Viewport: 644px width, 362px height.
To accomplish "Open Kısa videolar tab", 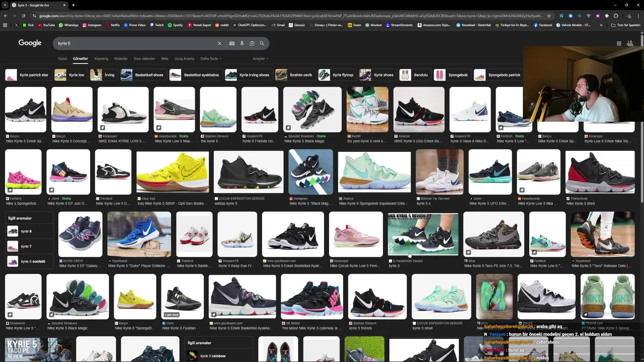I will pyautogui.click(x=144, y=59).
